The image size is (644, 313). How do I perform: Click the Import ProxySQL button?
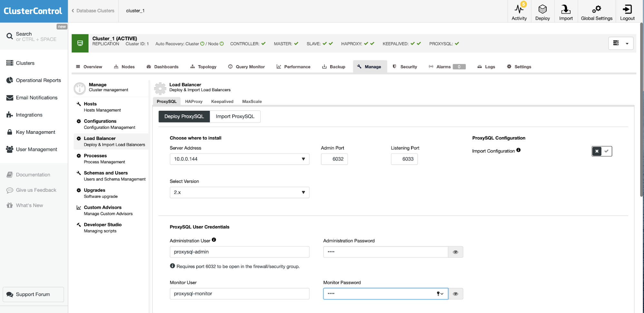click(235, 116)
